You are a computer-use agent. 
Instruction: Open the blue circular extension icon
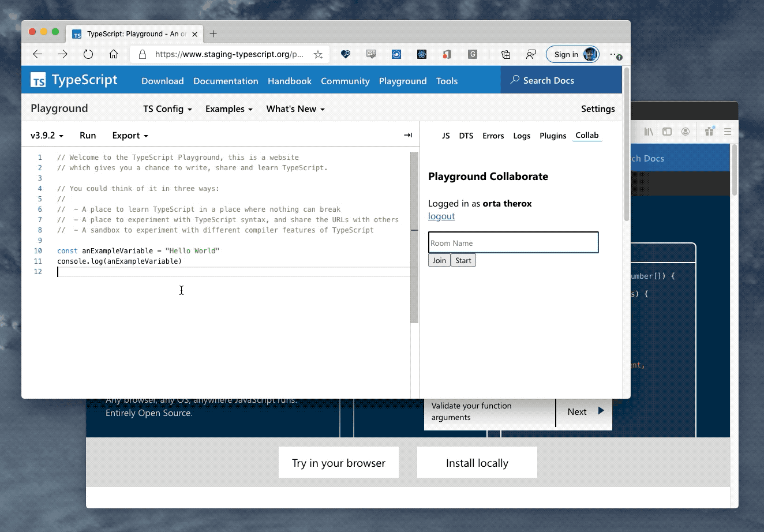[x=396, y=54]
